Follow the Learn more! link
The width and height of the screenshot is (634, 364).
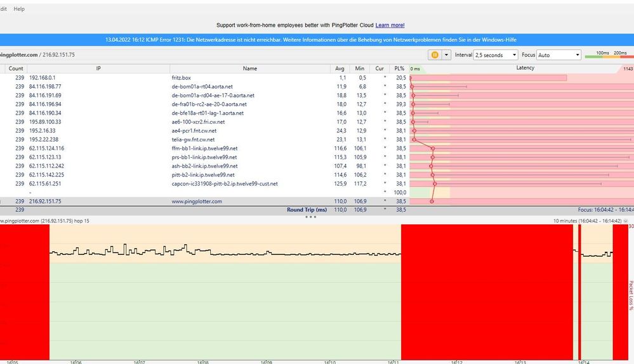click(390, 25)
